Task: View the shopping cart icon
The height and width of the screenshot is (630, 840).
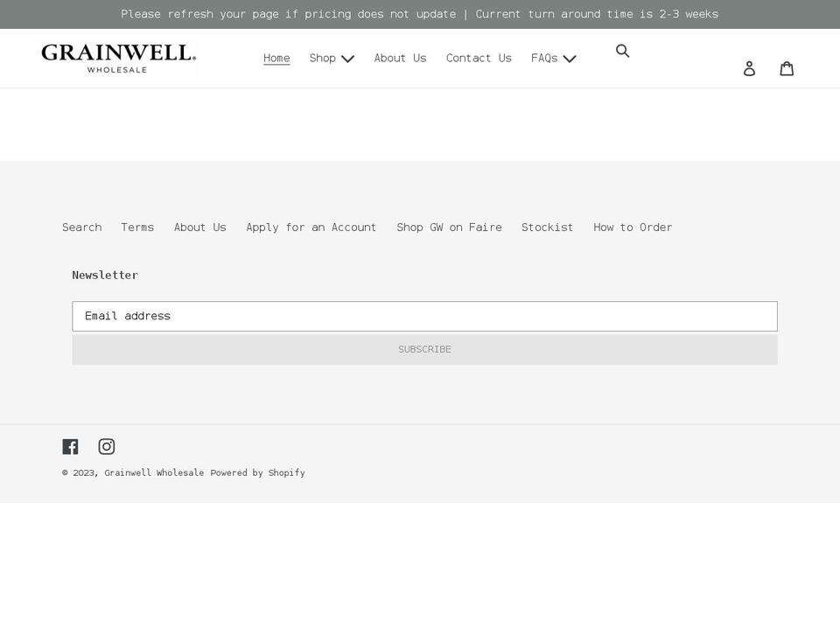Action: click(x=787, y=68)
